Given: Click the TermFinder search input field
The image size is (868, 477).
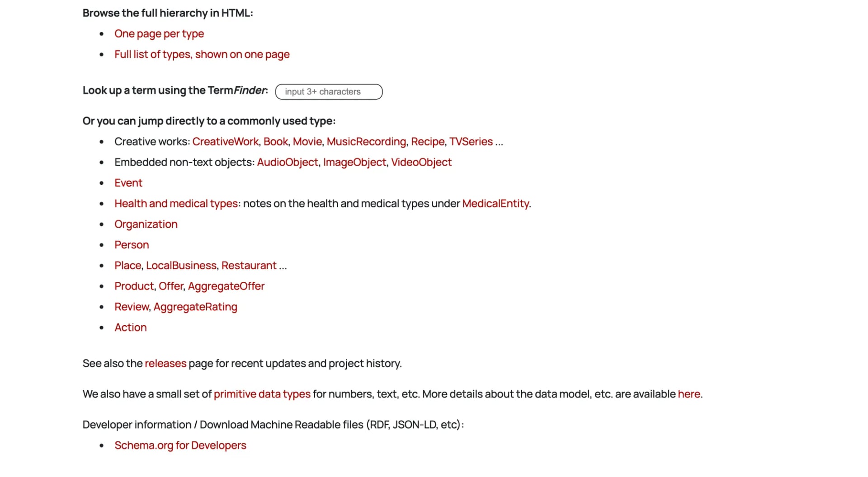Looking at the screenshot, I should [329, 92].
